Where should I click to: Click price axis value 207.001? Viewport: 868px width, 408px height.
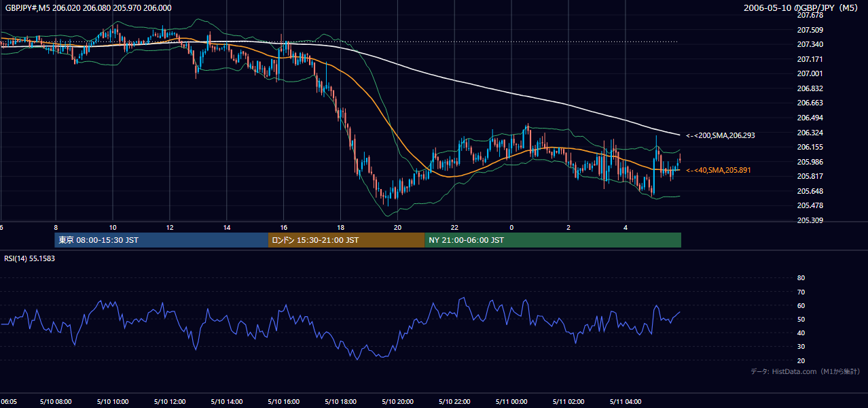[810, 73]
